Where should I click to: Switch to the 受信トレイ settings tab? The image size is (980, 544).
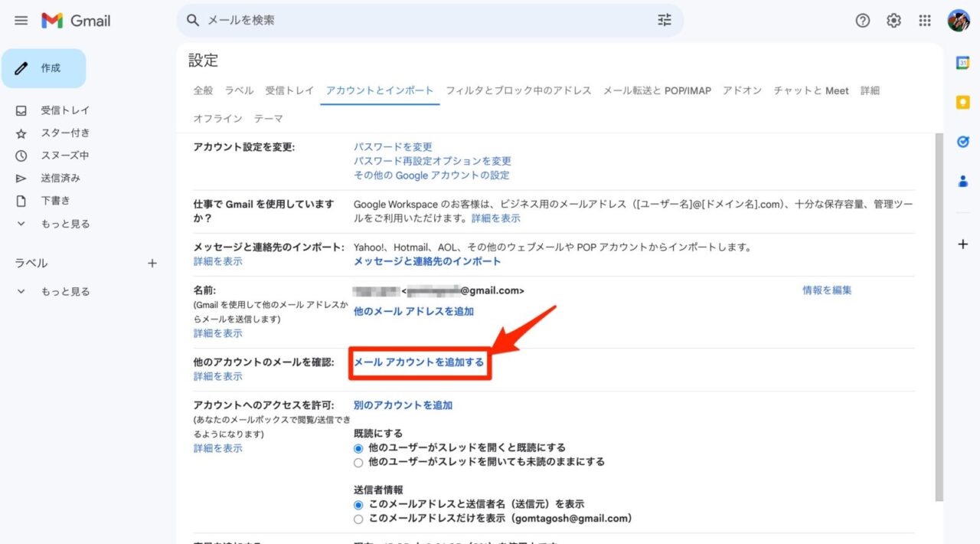(x=290, y=90)
